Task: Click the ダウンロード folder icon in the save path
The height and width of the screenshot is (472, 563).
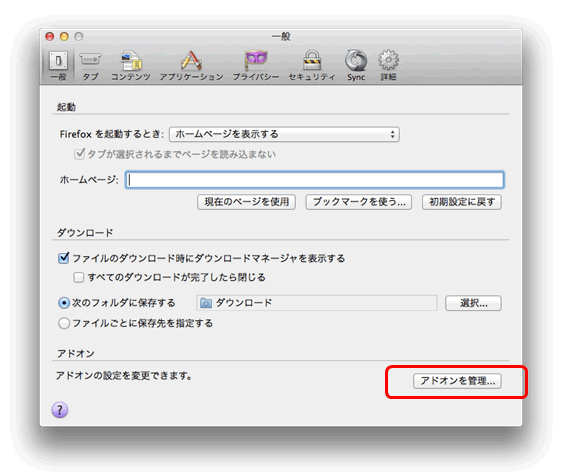Action: pyautogui.click(x=206, y=303)
